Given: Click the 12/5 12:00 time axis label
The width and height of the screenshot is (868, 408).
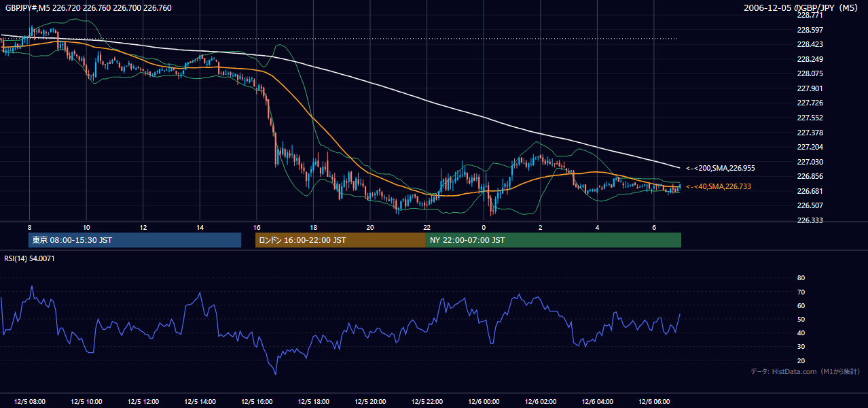Looking at the screenshot, I should (143, 402).
